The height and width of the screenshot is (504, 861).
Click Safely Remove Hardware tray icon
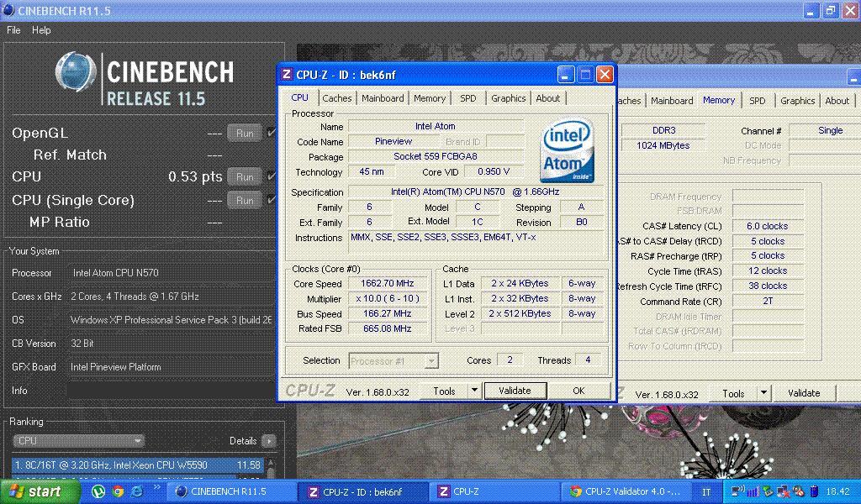click(x=768, y=491)
